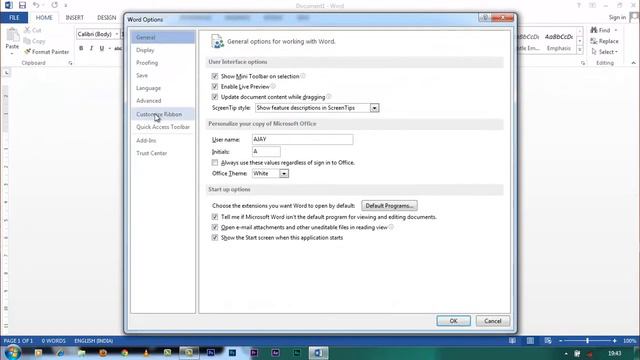Select the Format Painter brush
This screenshot has width=640, height=360.
(47, 52)
